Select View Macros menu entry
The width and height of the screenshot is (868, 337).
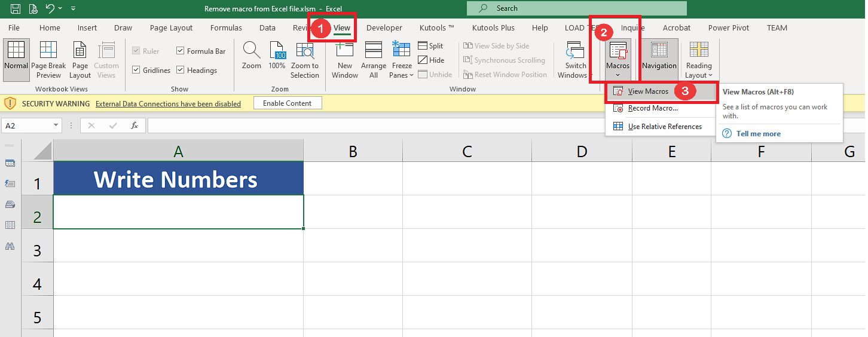661,91
